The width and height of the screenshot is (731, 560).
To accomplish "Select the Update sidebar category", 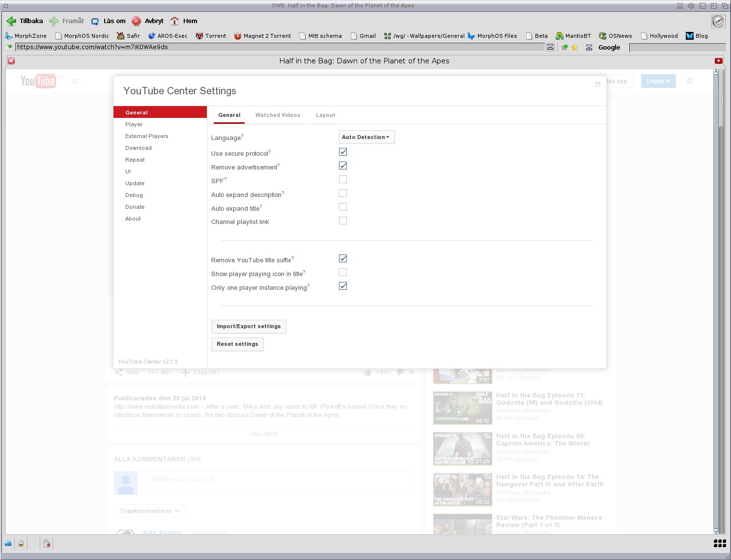I will (x=160, y=183).
